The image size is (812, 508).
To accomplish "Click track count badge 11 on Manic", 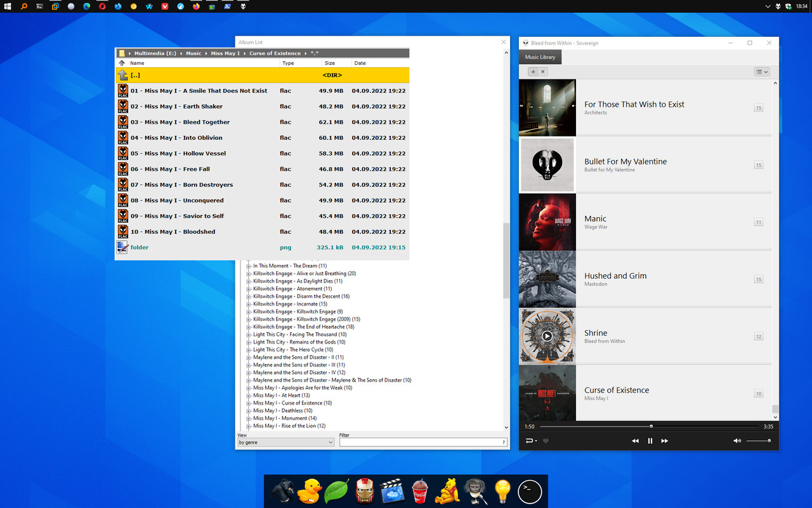I will [x=758, y=222].
